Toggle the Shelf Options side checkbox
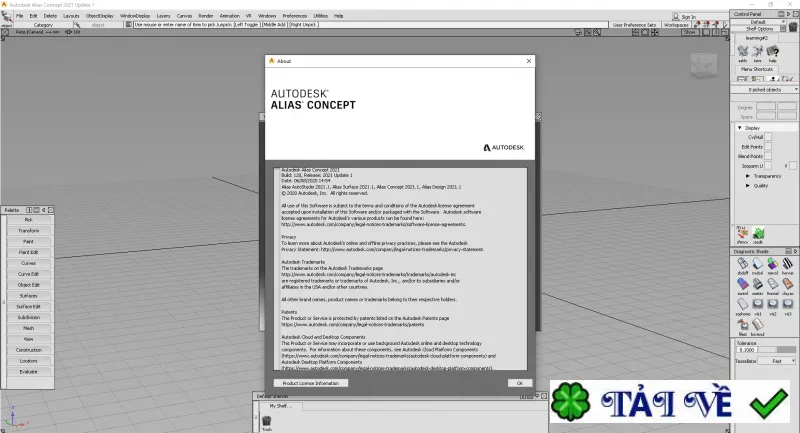The width and height of the screenshot is (800, 433). click(783, 29)
